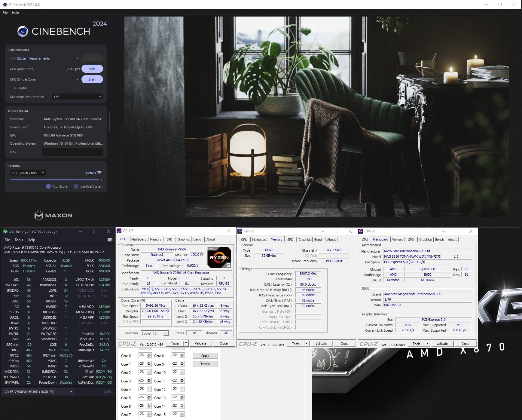
Task: Click the 0.932 V core voltage value
Action: pyautogui.click(x=192, y=266)
